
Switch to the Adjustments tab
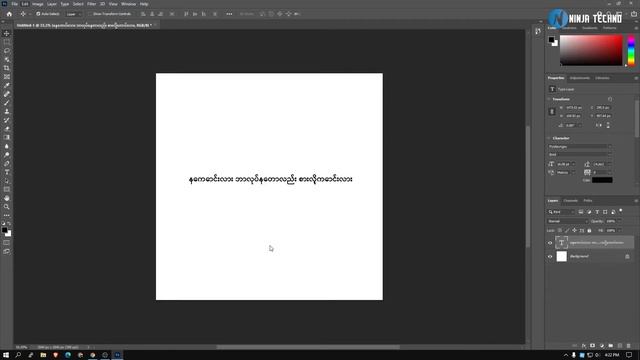pos(580,78)
